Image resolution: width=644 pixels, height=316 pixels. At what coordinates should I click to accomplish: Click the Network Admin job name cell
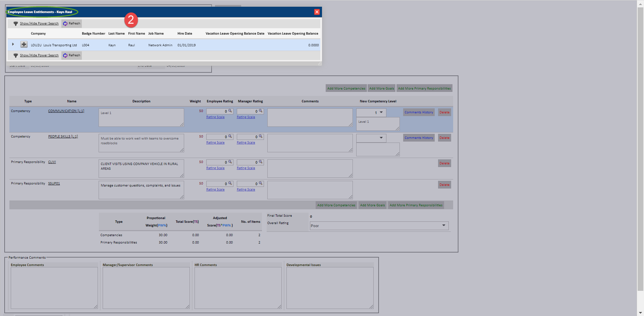(160, 45)
